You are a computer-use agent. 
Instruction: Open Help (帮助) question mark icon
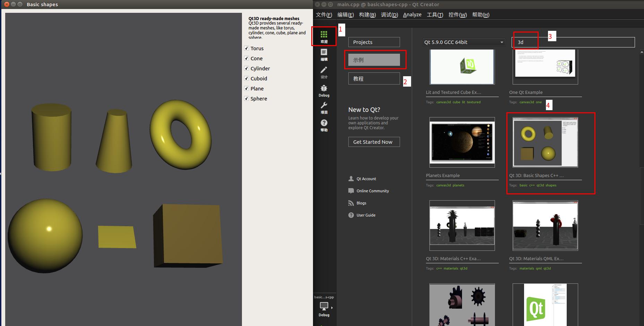point(324,123)
